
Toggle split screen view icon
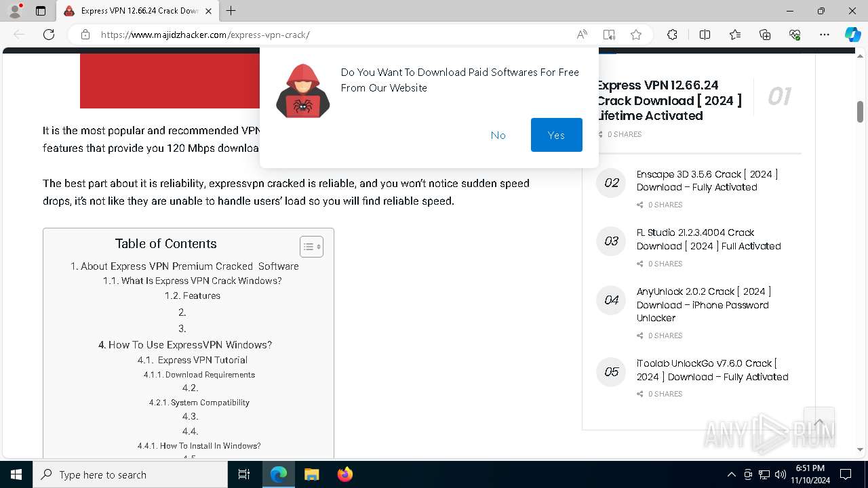705,35
